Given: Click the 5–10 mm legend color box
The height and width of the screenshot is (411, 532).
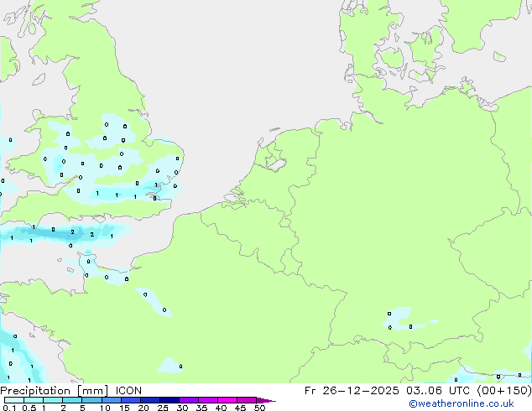Looking at the screenshot, I should click(91, 400).
